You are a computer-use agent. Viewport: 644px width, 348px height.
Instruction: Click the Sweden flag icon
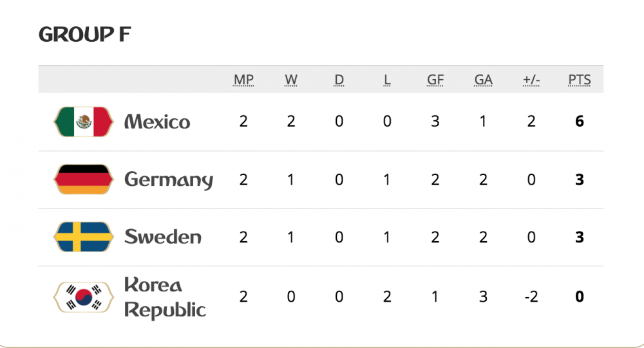click(83, 237)
